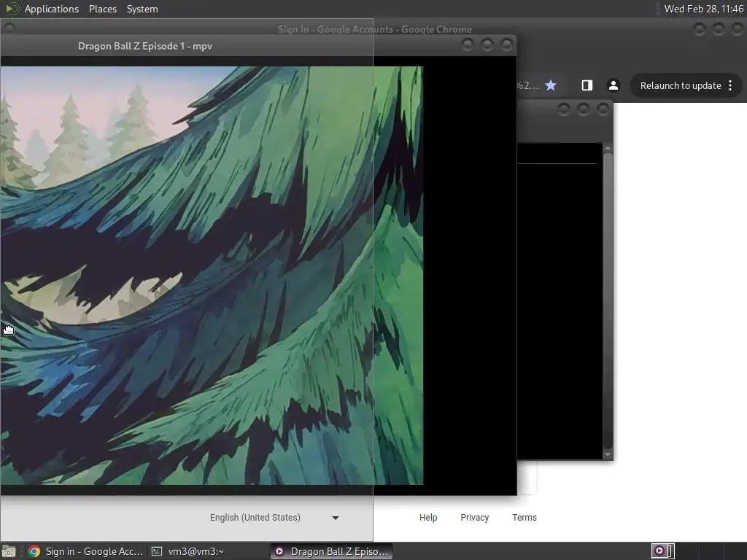Viewport: 747px width, 560px height.
Task: Open Chrome's side panel icon
Action: (x=587, y=85)
